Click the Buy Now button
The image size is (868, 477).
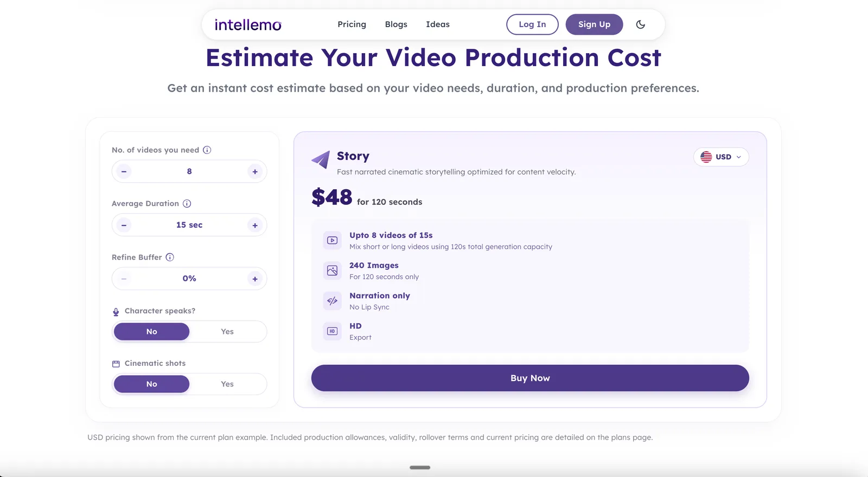point(530,378)
